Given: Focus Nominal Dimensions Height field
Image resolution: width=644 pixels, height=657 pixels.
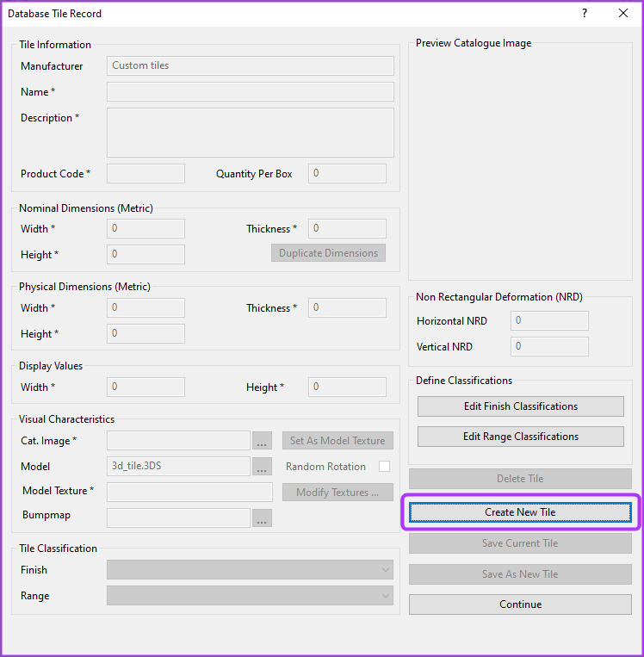Looking at the screenshot, I should tap(146, 254).
